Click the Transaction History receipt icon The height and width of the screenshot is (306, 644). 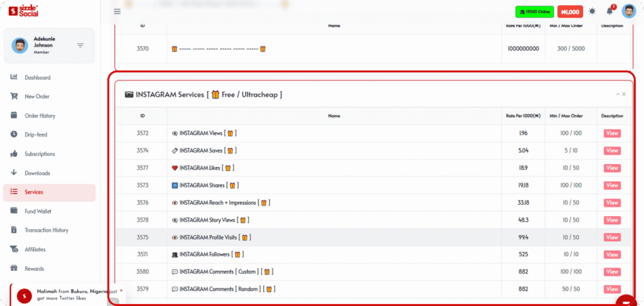point(14,230)
